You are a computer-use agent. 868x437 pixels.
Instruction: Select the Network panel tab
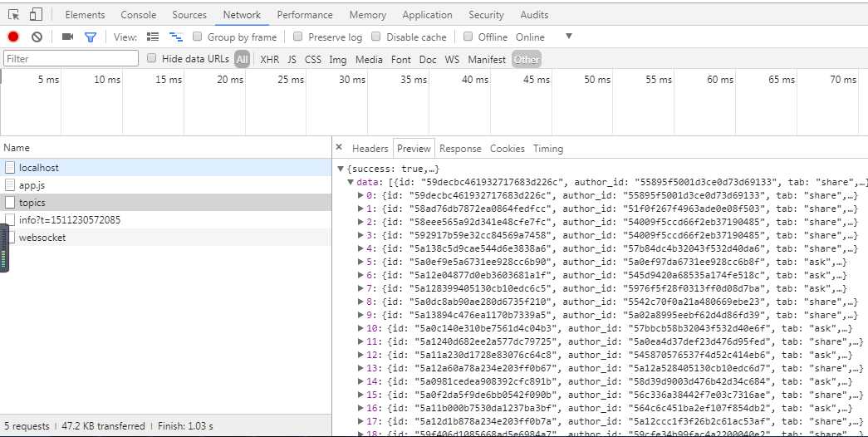pos(242,15)
